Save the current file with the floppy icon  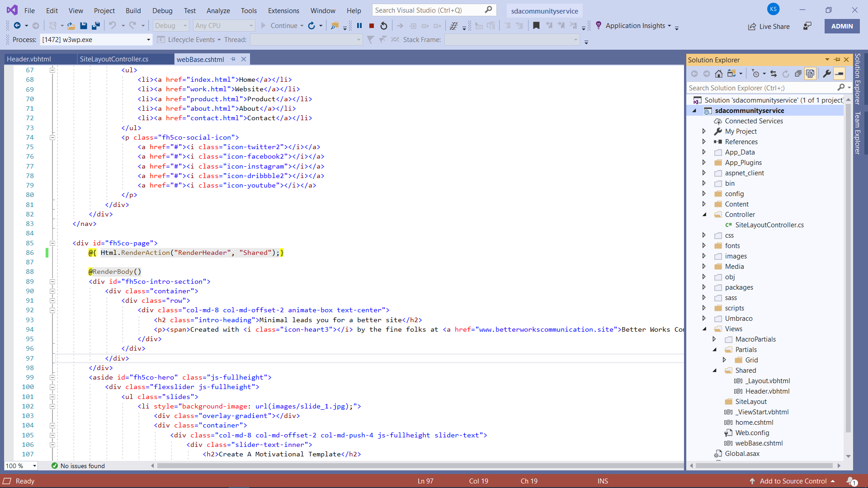click(x=83, y=26)
